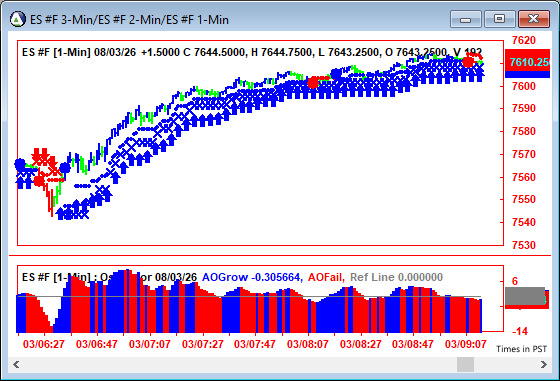The width and height of the screenshot is (560, 381).
Task: Click the 7610.25 current price label
Action: (528, 62)
